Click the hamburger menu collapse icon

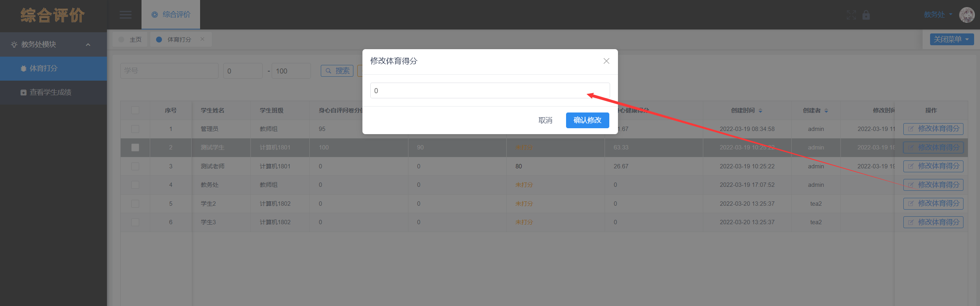pos(125,15)
